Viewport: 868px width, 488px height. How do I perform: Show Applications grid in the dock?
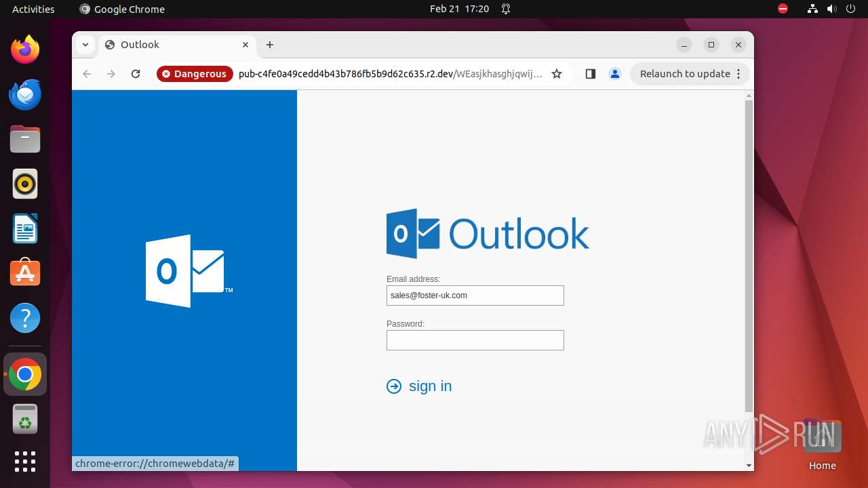25,461
